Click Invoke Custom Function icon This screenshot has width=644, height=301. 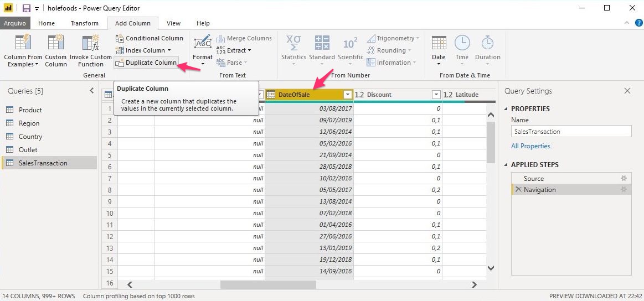[x=90, y=43]
